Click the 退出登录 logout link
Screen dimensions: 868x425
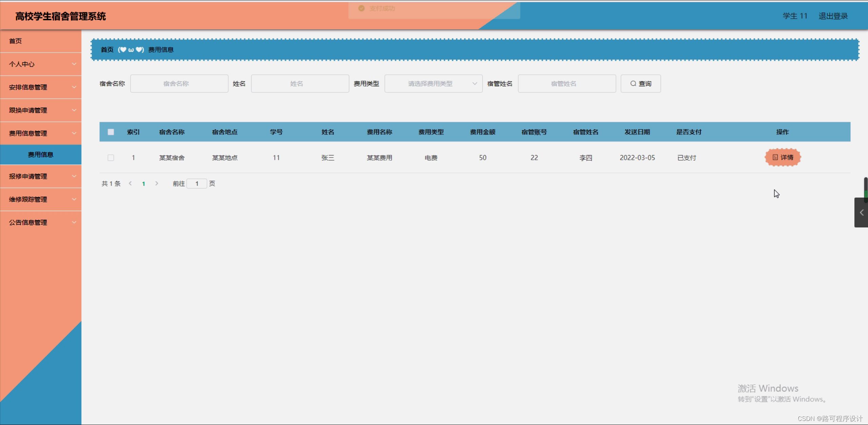[833, 16]
